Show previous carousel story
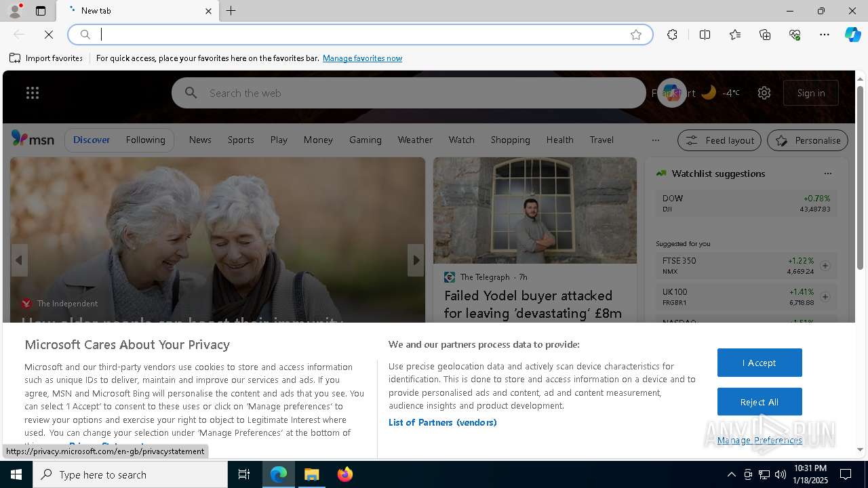The image size is (868, 488). click(19, 260)
